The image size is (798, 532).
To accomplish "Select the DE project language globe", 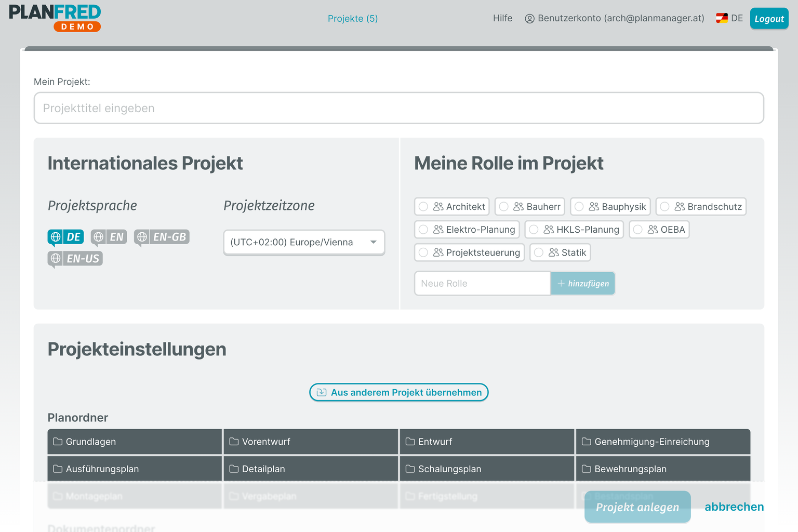I will [x=56, y=237].
